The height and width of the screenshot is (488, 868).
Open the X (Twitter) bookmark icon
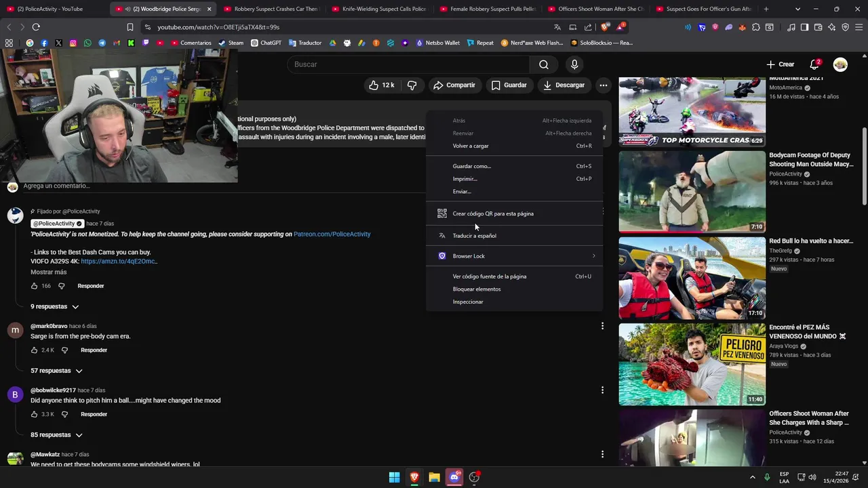(58, 43)
